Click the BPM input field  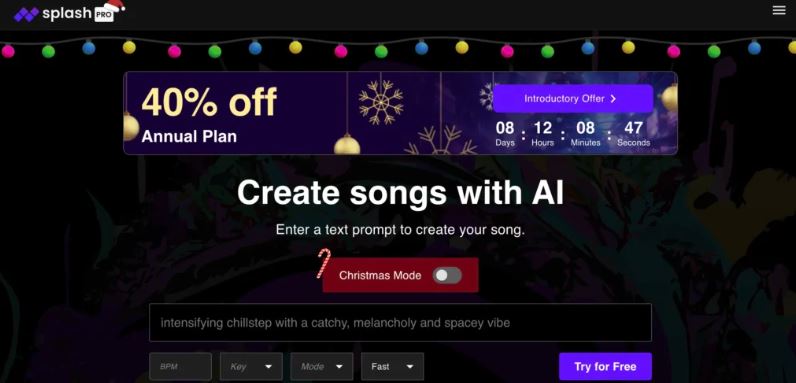click(x=180, y=366)
